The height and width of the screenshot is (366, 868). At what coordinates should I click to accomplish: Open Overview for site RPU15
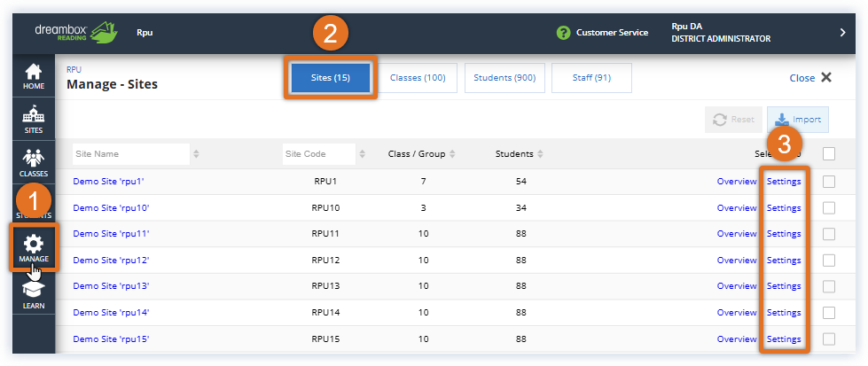(x=737, y=339)
